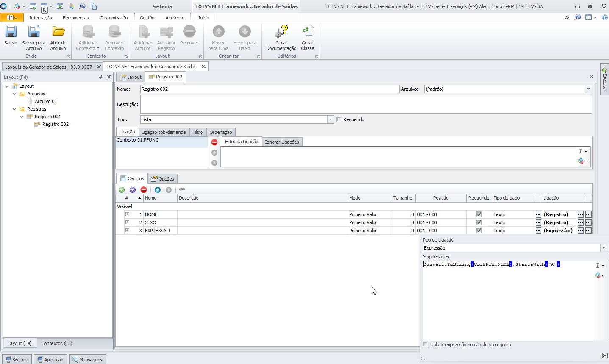Collapse the Registros tree node

[14, 109]
